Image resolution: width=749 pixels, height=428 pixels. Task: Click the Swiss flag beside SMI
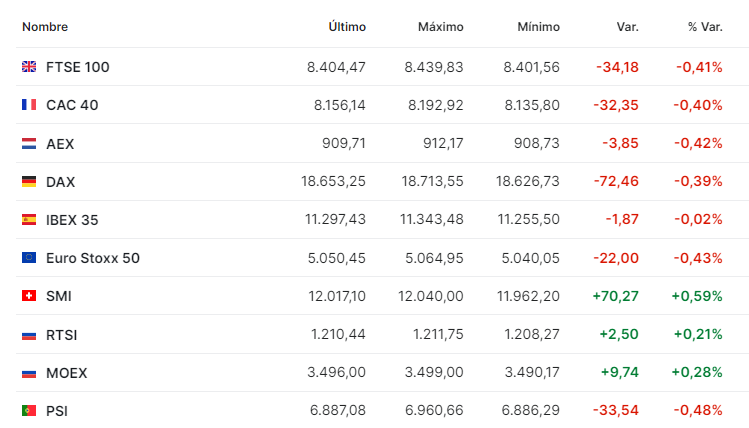[29, 296]
